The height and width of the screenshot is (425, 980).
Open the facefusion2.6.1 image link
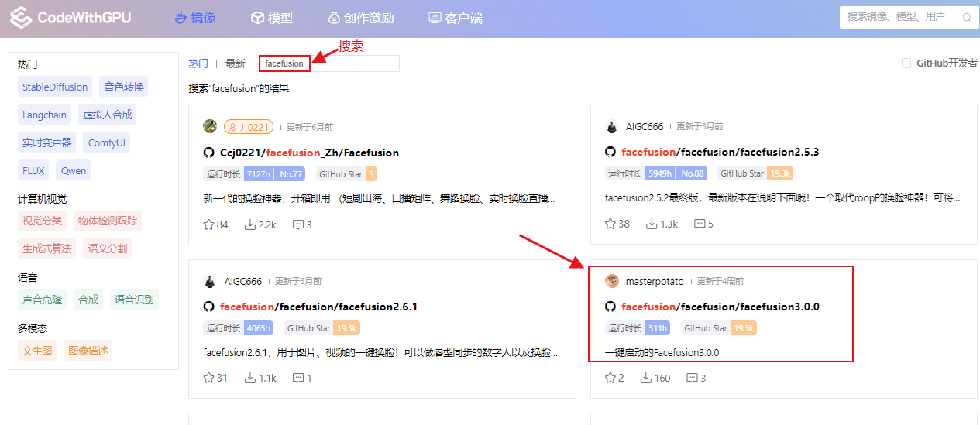click(318, 307)
